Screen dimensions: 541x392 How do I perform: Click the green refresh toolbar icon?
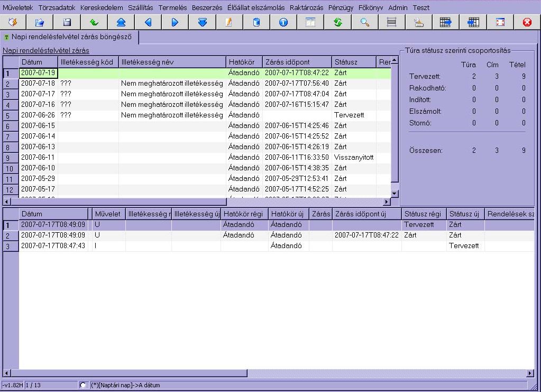coord(337,22)
